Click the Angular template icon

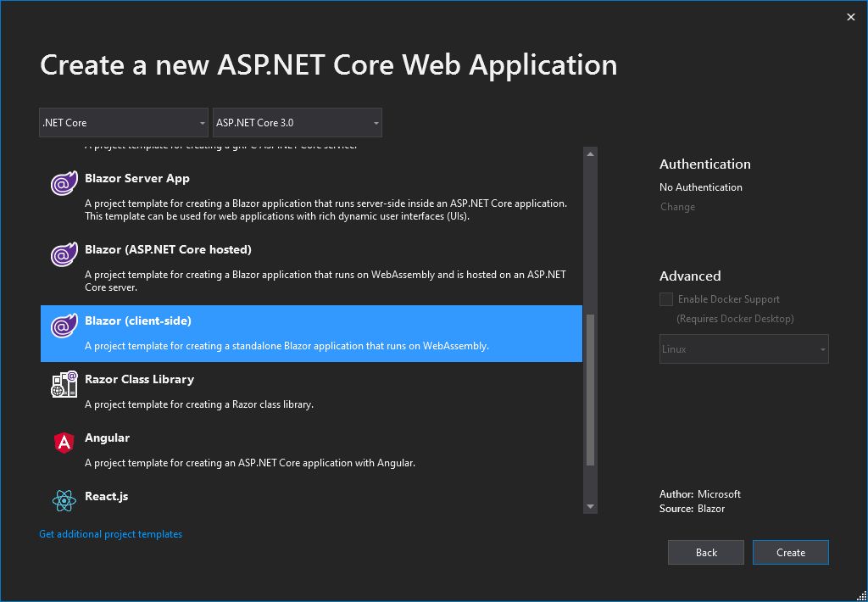64,443
